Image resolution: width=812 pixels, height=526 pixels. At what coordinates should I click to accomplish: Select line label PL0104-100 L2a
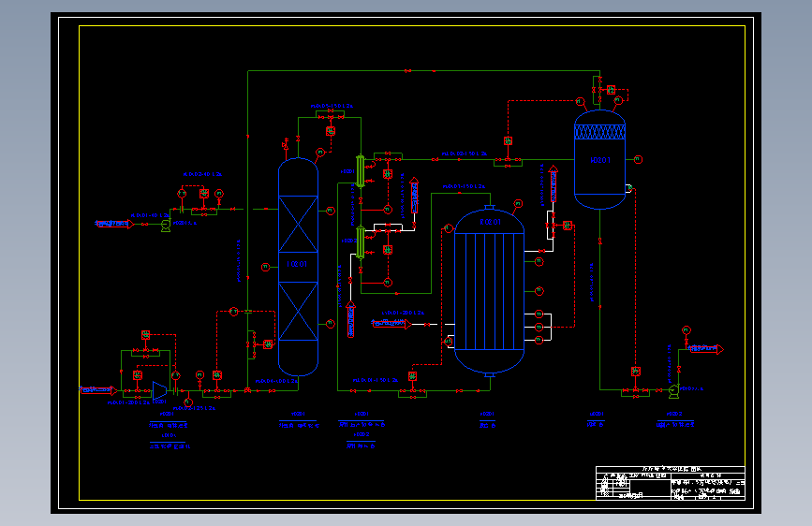tap(276, 381)
